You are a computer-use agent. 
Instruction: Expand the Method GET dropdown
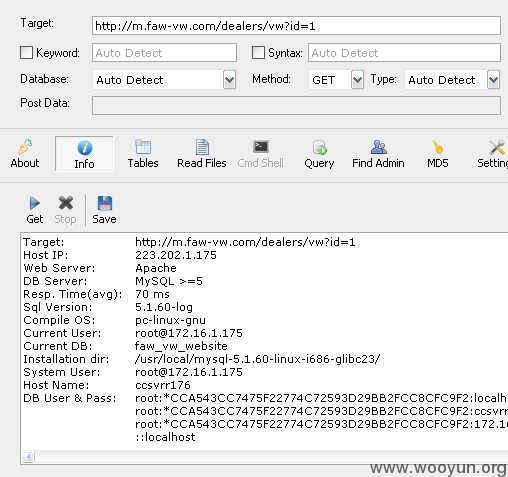tap(357, 80)
